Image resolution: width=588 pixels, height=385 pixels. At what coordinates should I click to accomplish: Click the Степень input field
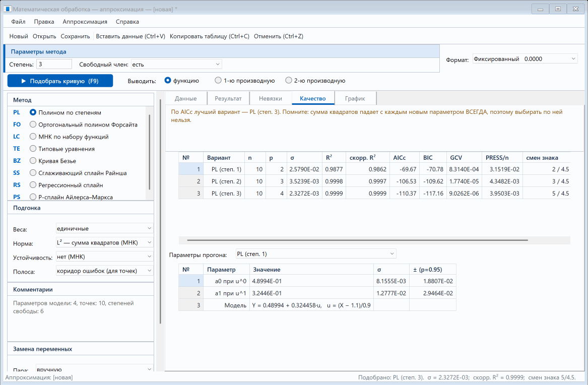54,64
